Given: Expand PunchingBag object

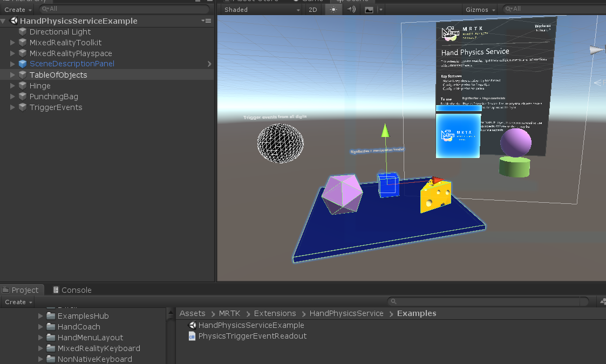Looking at the screenshot, I should click(x=12, y=97).
